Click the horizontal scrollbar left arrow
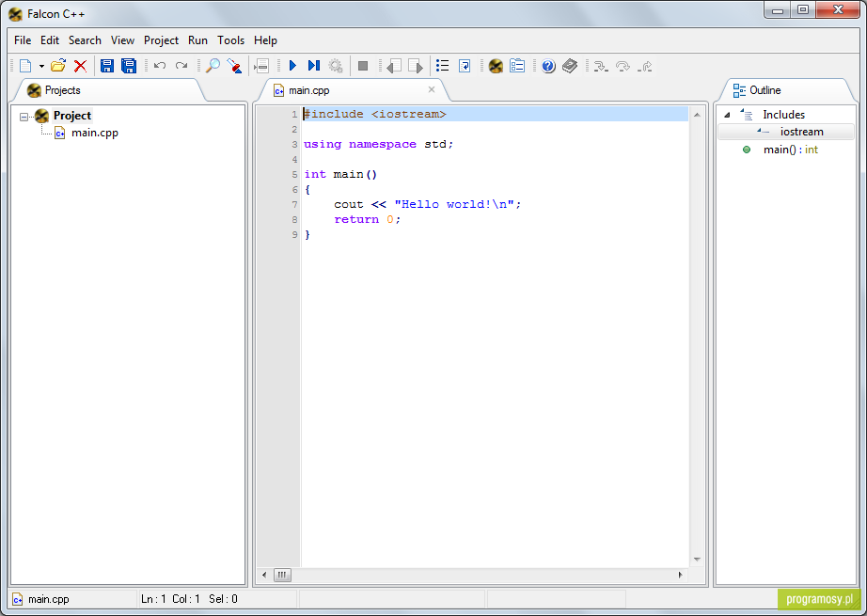 click(x=264, y=575)
